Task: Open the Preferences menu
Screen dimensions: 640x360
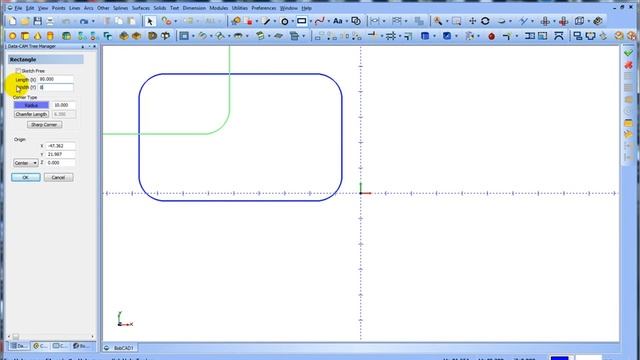Action: coord(264,8)
